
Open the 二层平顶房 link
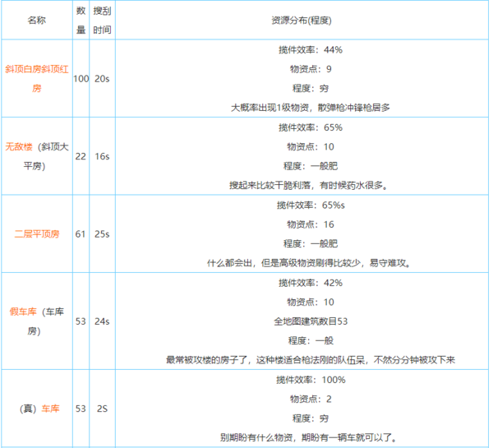pos(37,234)
